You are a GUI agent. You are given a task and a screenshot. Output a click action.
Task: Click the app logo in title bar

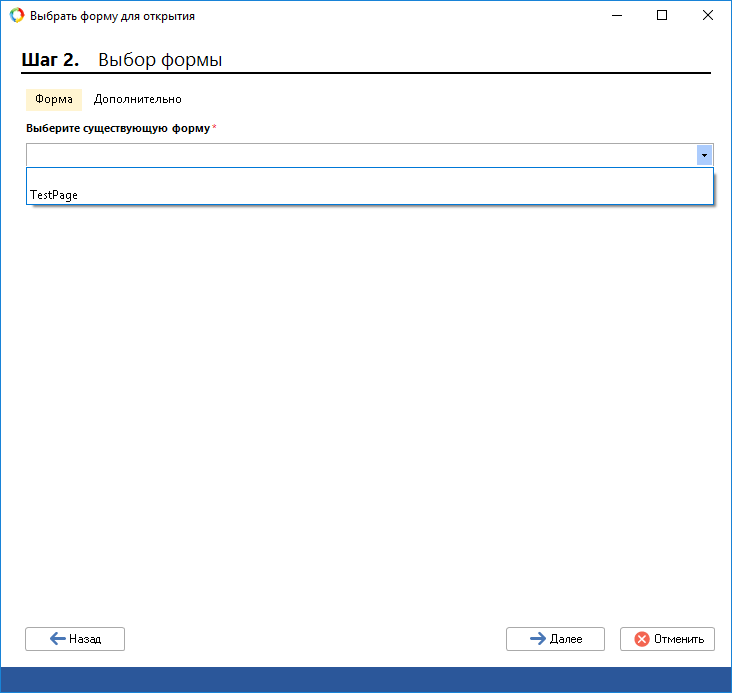coord(16,16)
